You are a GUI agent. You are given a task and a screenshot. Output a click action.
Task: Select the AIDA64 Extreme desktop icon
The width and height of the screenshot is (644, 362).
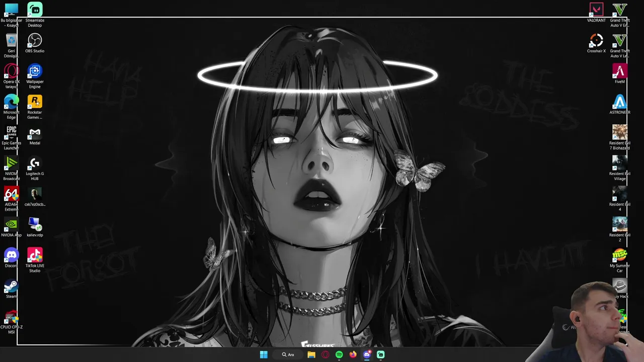click(11, 194)
